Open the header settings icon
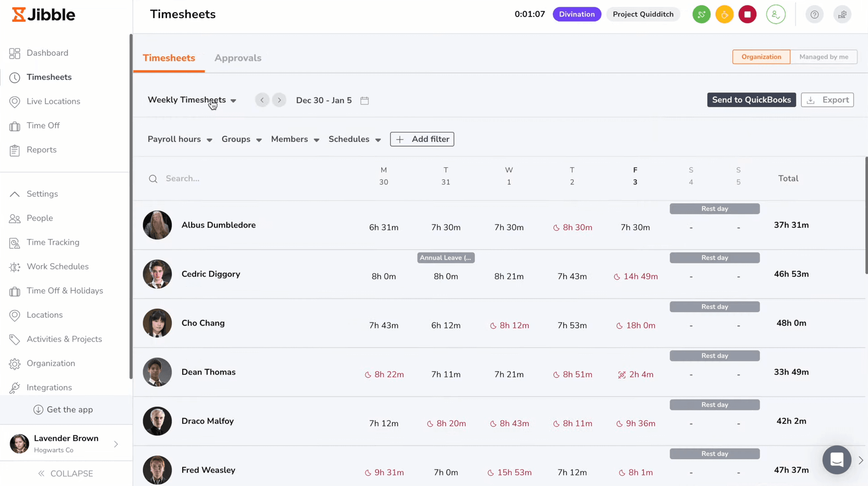The image size is (868, 486). [x=842, y=15]
